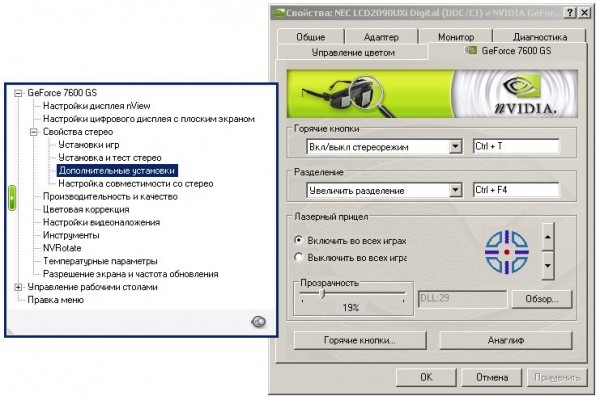Screen dimensions: 600x400
Task: Close the Свойства dialog window
Action: 584,13
